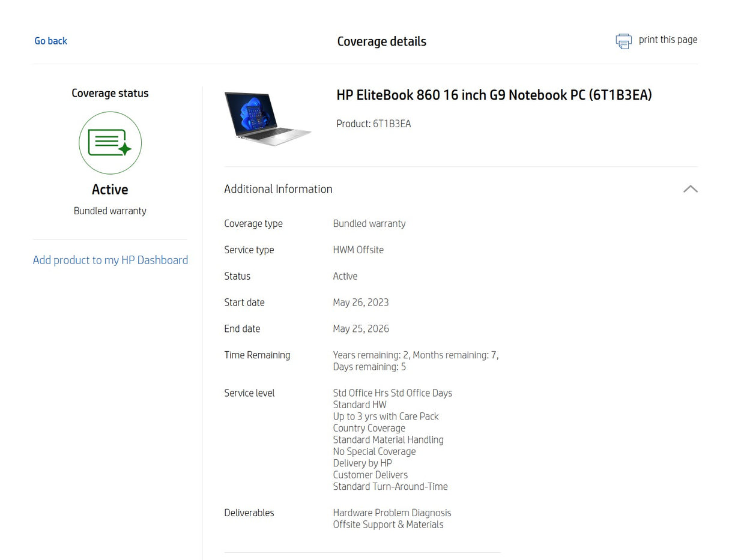The width and height of the screenshot is (729, 560).
Task: Click the printer icon
Action: (x=623, y=41)
